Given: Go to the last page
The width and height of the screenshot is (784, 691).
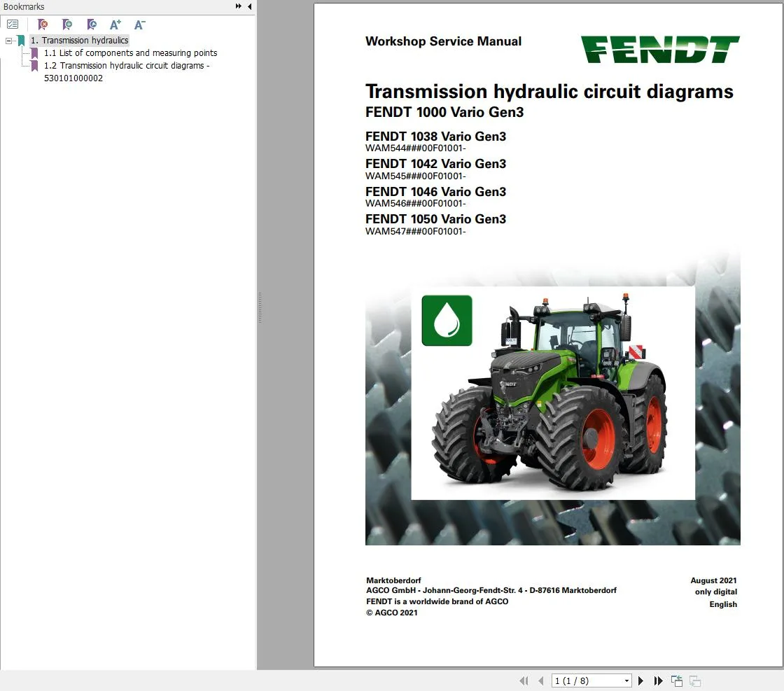Looking at the screenshot, I should [x=658, y=680].
